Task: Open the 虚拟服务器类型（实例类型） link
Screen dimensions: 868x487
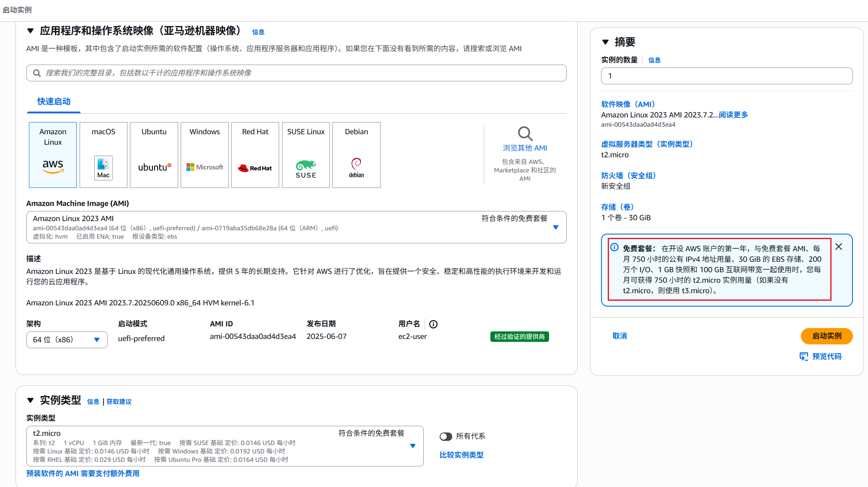Action: pyautogui.click(x=647, y=144)
